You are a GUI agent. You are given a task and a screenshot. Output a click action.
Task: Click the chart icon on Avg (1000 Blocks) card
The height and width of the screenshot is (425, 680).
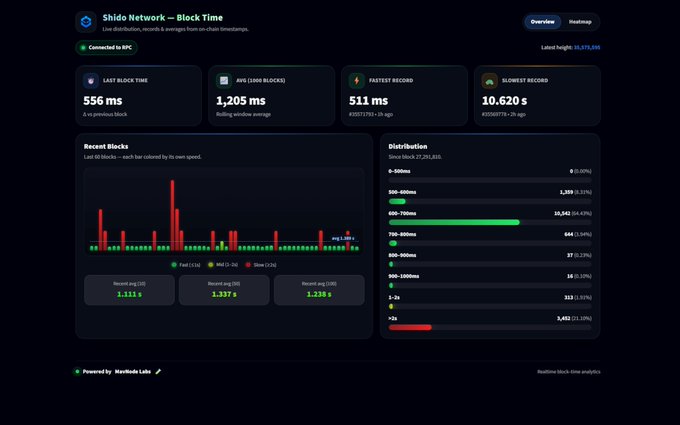[x=224, y=81]
